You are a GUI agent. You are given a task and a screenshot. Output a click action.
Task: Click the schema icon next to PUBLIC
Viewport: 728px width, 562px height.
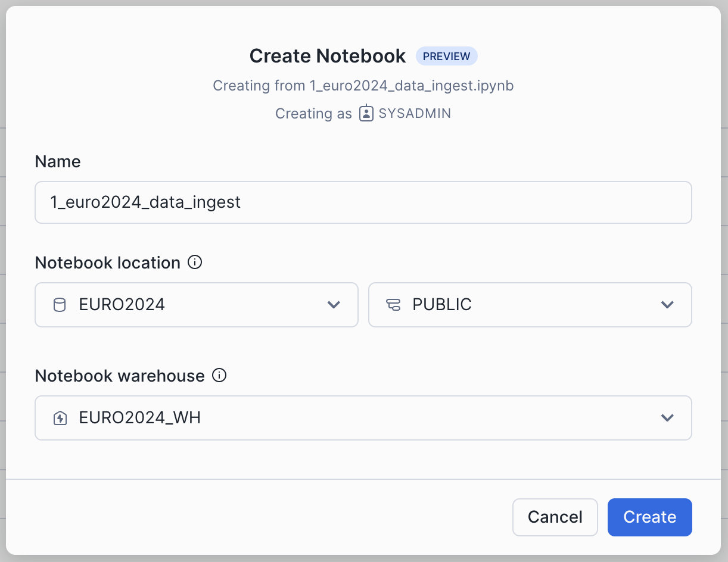tap(393, 305)
